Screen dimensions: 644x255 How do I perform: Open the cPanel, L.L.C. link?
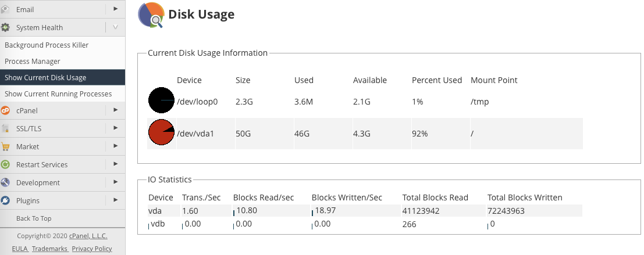click(88, 236)
